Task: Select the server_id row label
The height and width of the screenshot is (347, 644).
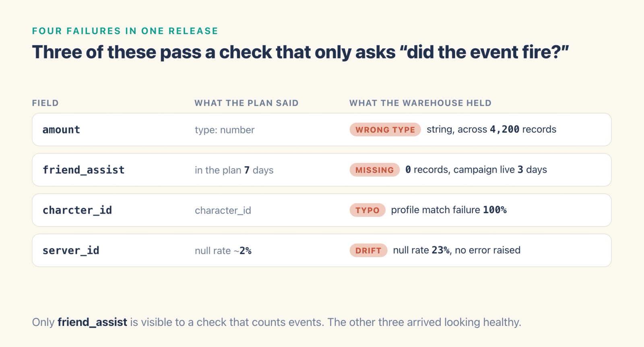Action: point(71,250)
